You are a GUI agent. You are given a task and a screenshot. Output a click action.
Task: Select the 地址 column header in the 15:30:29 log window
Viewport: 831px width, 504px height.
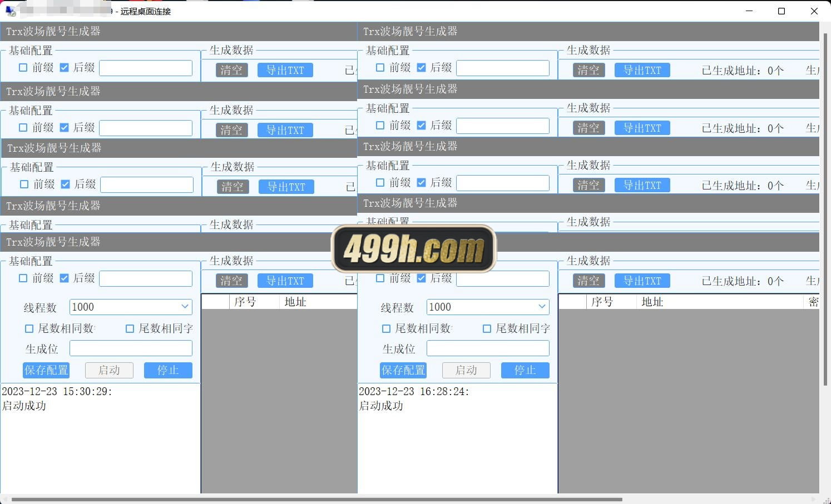318,302
